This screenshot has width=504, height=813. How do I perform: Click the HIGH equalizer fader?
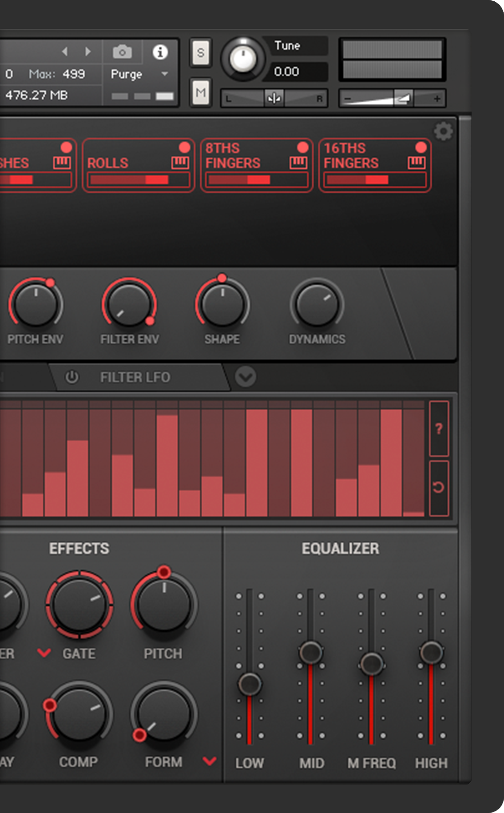[431, 652]
